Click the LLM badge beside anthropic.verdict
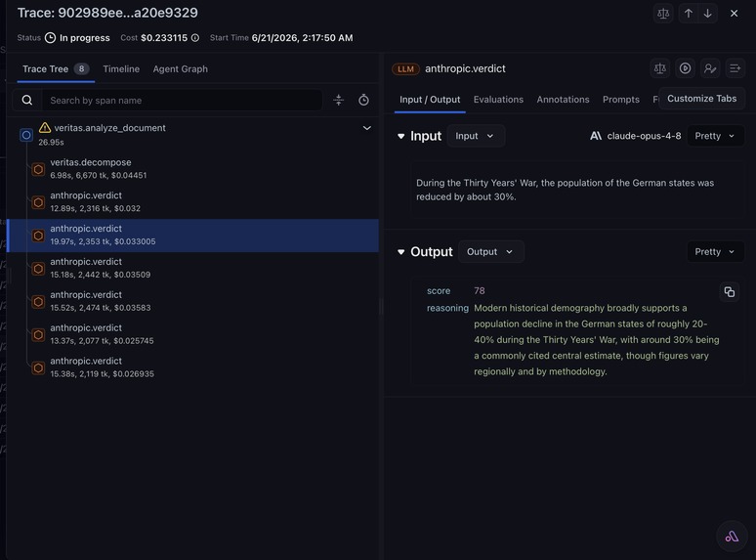This screenshot has height=560, width=756. click(x=405, y=69)
